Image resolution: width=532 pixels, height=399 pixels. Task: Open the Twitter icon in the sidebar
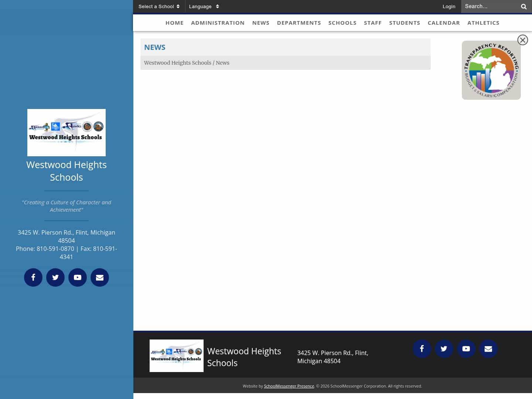pos(55,277)
